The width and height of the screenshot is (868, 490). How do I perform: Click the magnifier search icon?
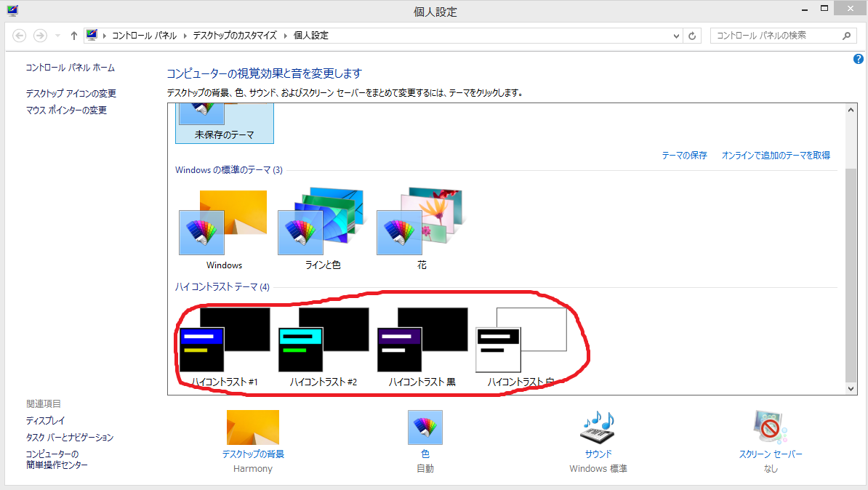click(846, 36)
